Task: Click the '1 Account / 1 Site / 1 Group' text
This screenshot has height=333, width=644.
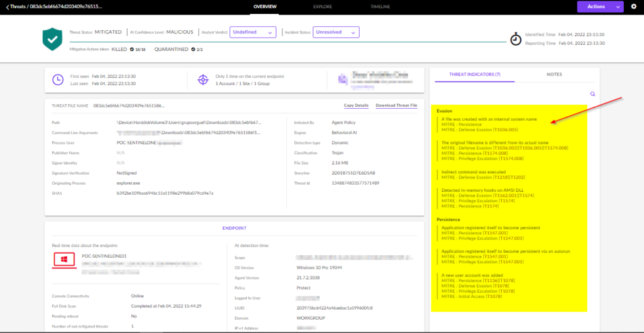Action: pos(243,84)
